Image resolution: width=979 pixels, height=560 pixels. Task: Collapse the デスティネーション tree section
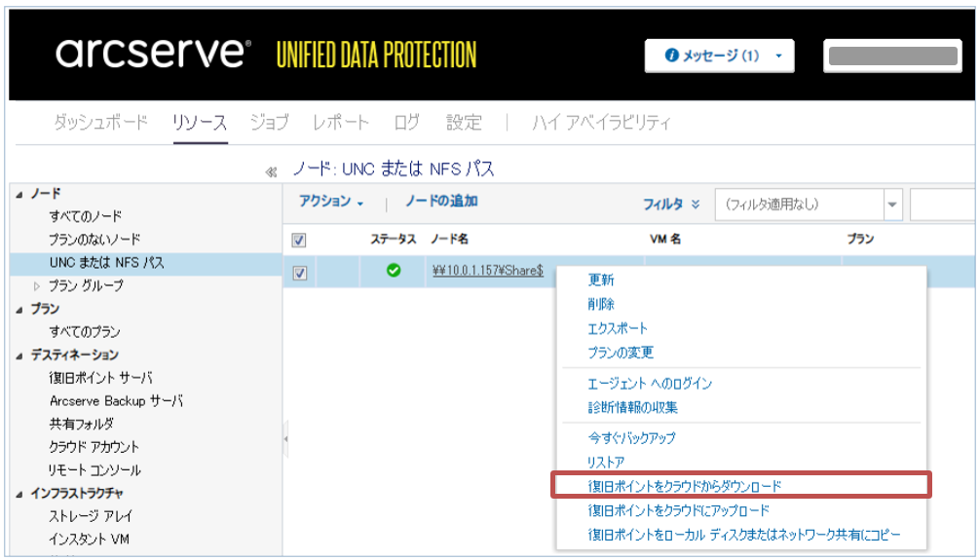pyautogui.click(x=19, y=355)
